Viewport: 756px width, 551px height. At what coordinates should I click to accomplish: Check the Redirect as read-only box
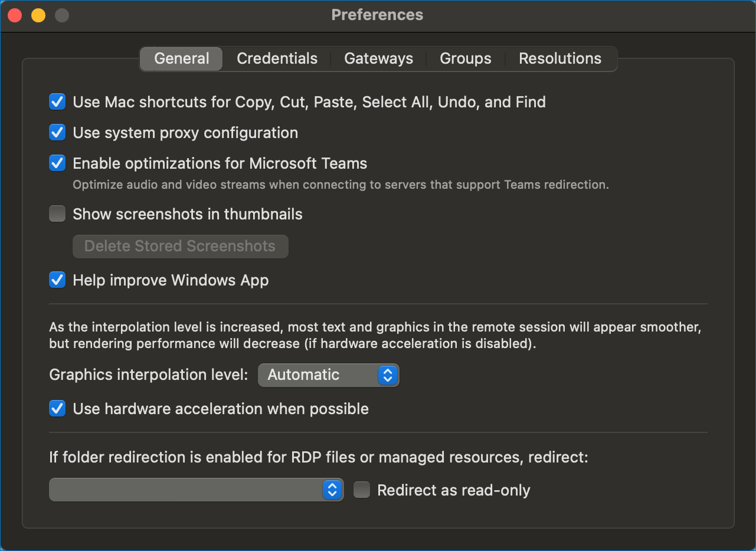[x=362, y=490]
